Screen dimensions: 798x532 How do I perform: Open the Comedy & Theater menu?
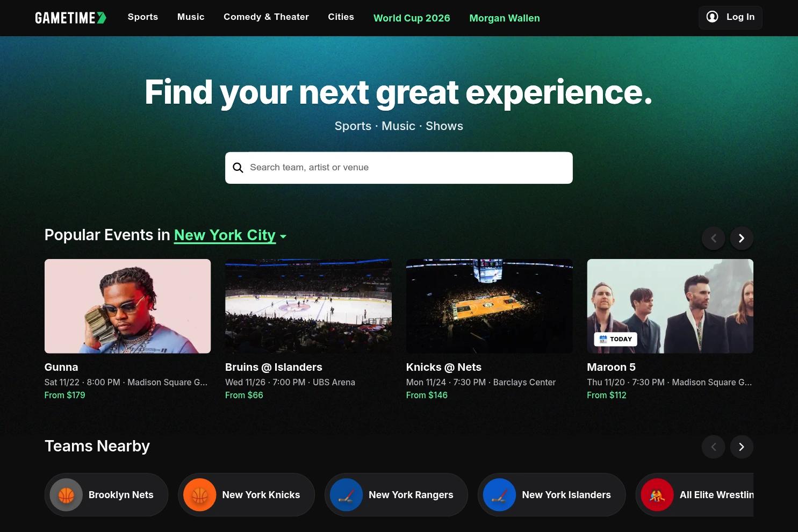(x=266, y=17)
